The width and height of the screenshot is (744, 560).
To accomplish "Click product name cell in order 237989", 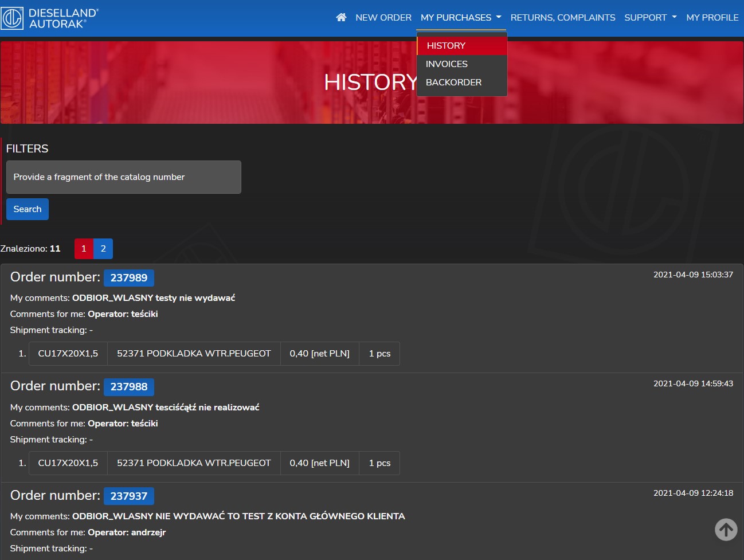I will point(194,354).
